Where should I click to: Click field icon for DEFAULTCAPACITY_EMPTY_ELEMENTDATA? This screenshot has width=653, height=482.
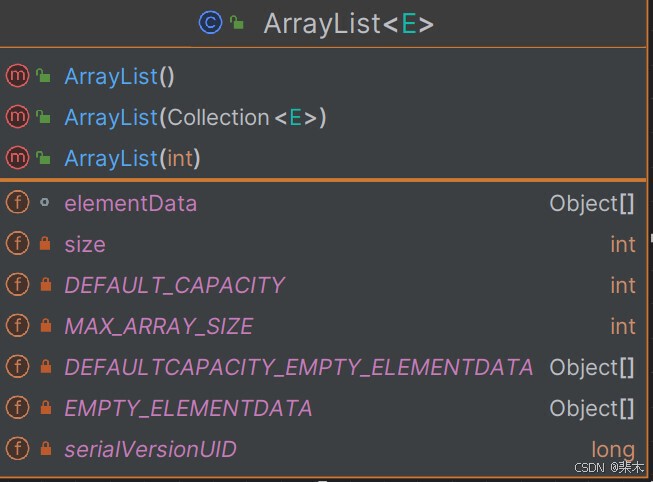click(x=17, y=367)
